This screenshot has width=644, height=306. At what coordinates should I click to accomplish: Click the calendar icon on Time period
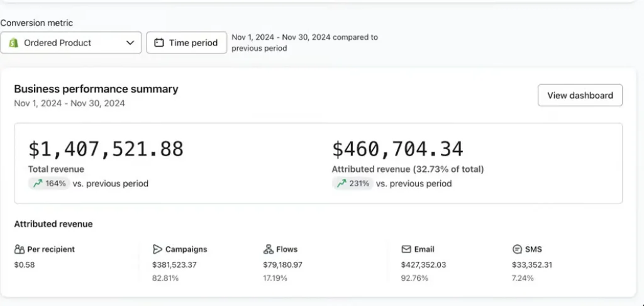click(x=159, y=43)
